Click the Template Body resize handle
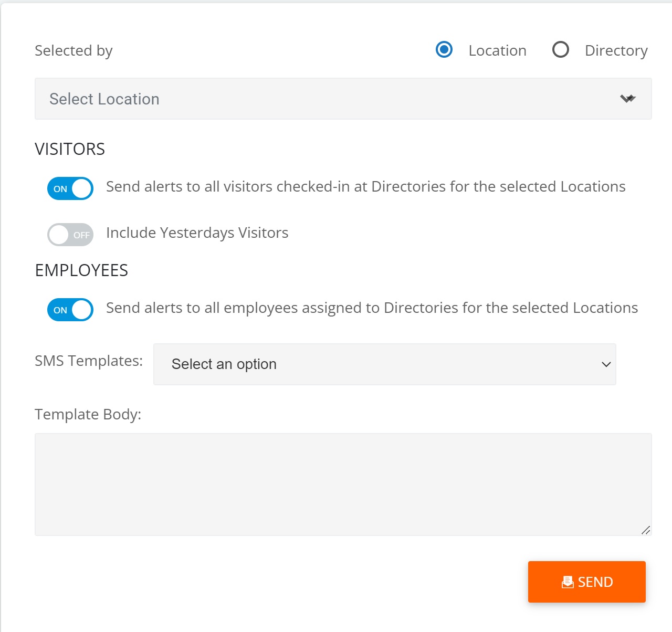The width and height of the screenshot is (672, 632). pyautogui.click(x=646, y=530)
